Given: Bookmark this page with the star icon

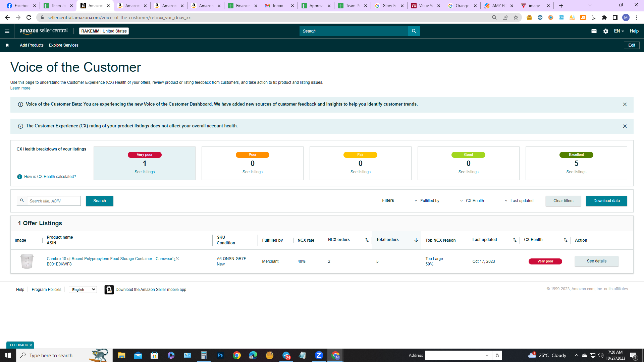Looking at the screenshot, I should pyautogui.click(x=516, y=17).
